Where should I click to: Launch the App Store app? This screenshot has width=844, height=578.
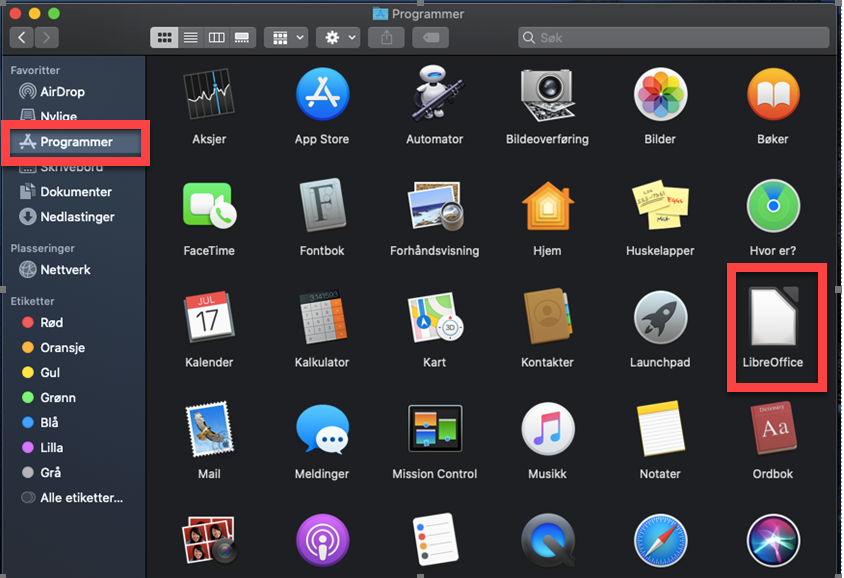pyautogui.click(x=321, y=96)
